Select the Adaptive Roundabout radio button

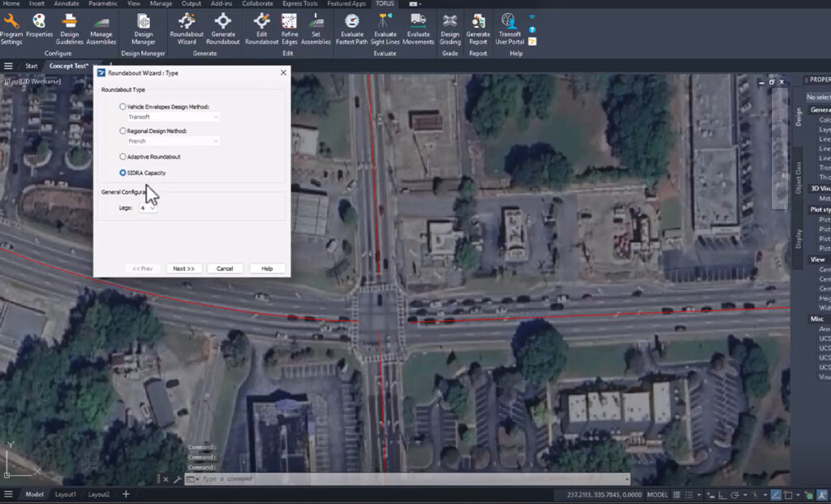[x=123, y=156]
